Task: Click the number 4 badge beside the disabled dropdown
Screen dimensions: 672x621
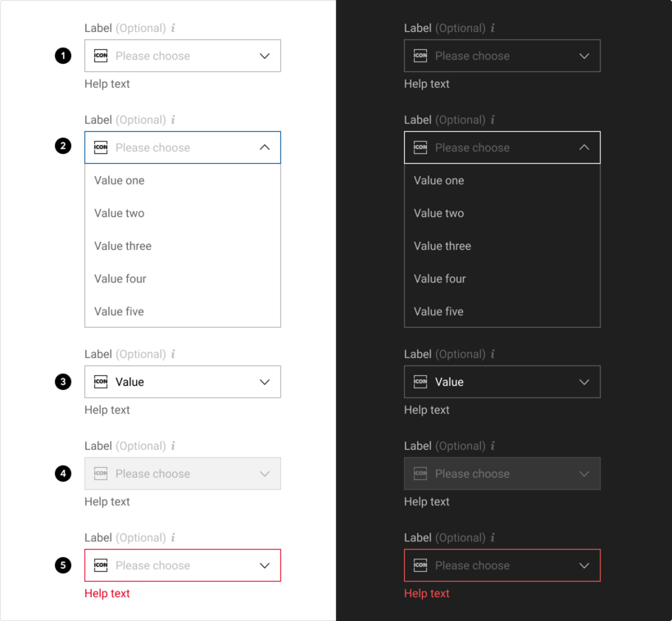Action: [x=63, y=474]
